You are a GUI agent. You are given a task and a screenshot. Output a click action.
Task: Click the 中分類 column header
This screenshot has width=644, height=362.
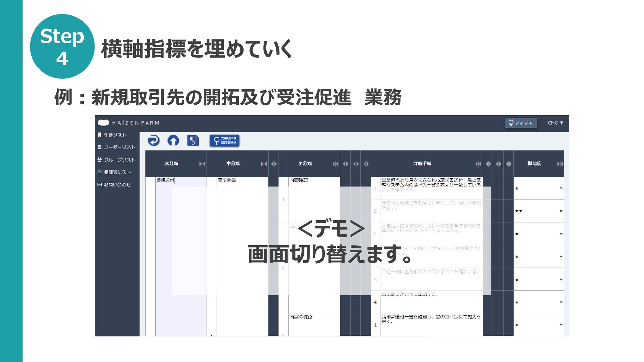(233, 164)
